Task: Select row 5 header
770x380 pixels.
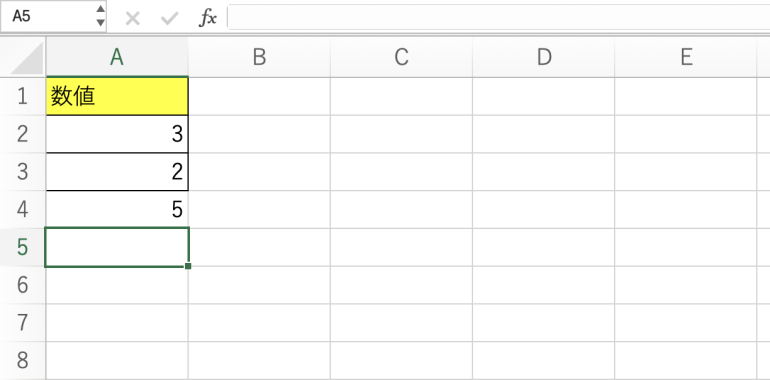Action: click(x=23, y=247)
